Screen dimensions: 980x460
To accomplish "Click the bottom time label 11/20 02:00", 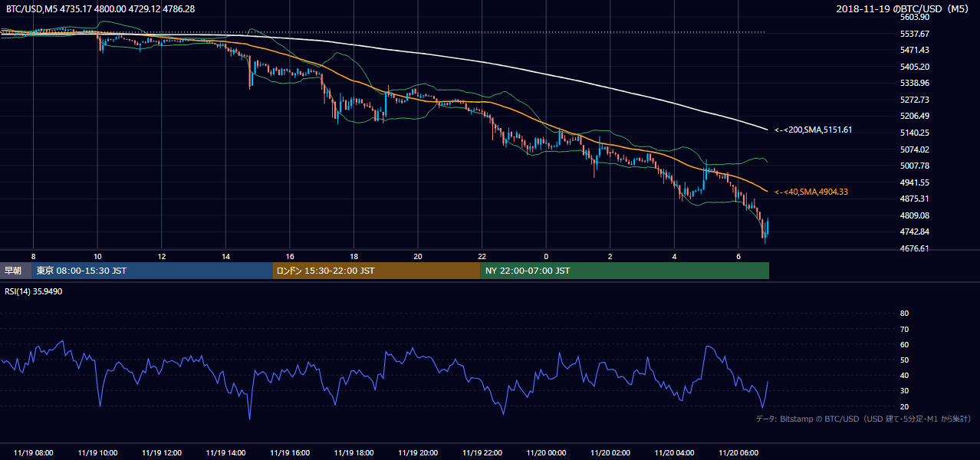I will (610, 453).
